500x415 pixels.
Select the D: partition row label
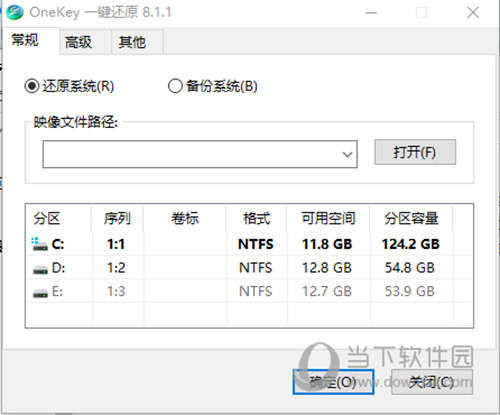59,268
